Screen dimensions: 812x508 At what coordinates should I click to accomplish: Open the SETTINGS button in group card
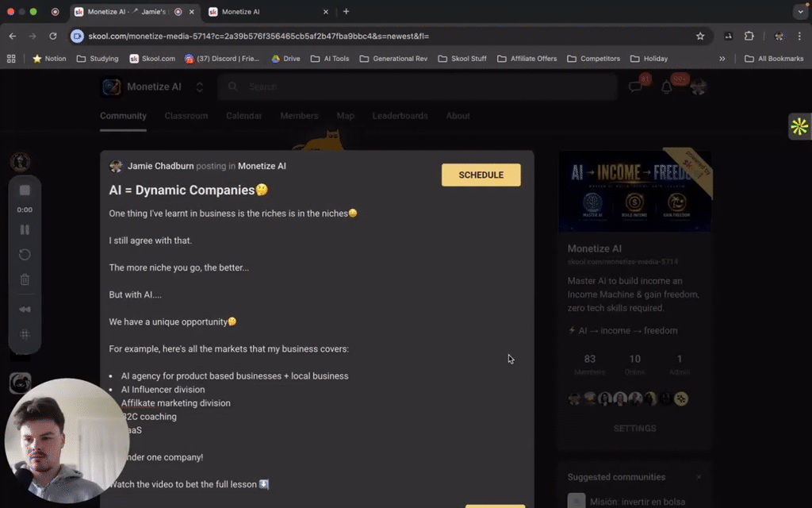635,428
